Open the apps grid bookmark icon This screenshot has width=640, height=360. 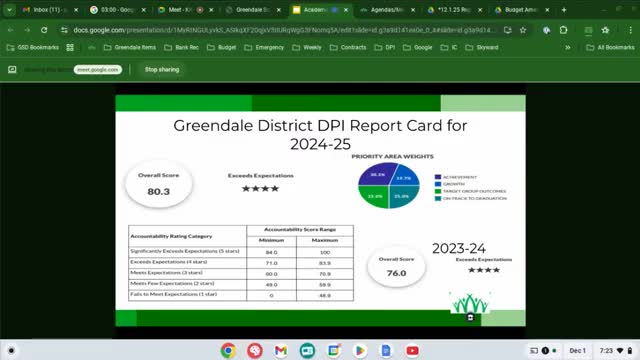(70, 48)
